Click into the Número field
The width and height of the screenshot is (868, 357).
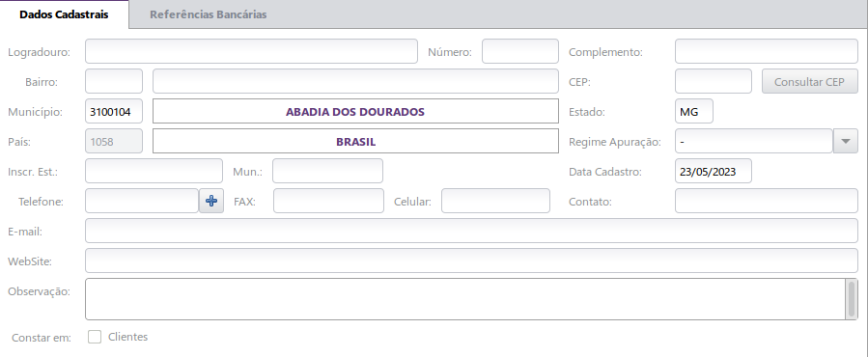tap(520, 51)
